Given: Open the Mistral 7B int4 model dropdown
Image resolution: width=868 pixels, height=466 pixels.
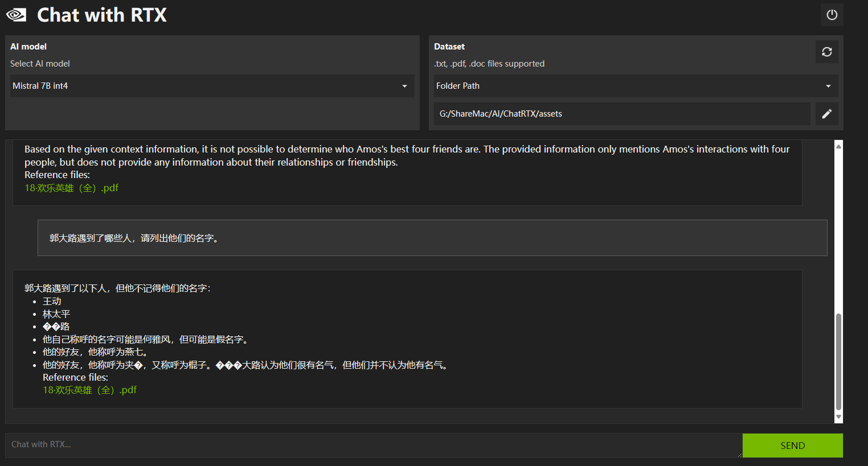Looking at the screenshot, I should (209, 86).
